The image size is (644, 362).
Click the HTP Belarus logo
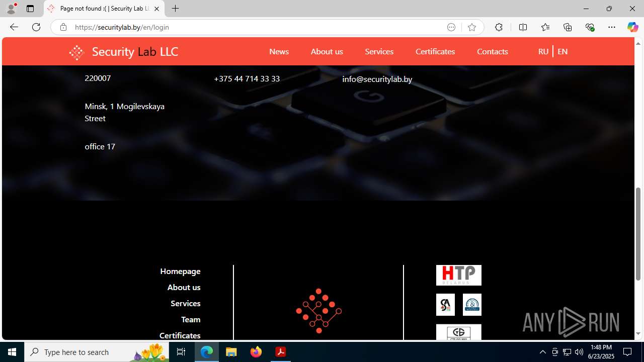pyautogui.click(x=459, y=275)
